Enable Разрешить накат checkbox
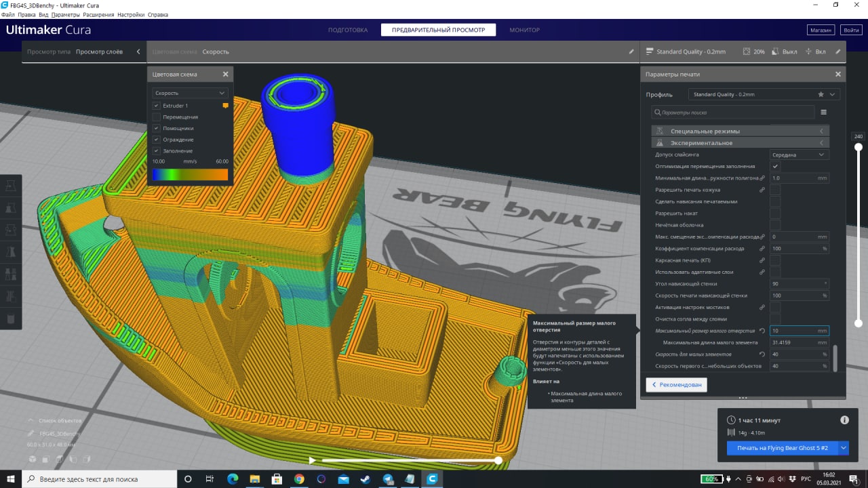 (x=775, y=213)
